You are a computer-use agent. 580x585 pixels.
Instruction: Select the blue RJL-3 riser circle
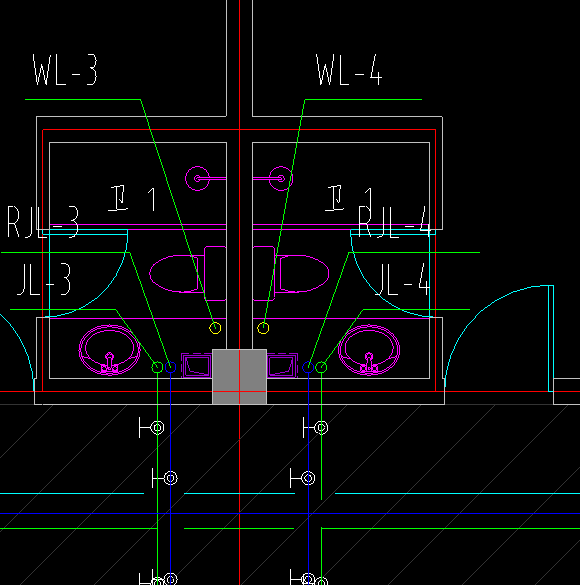[170, 367]
